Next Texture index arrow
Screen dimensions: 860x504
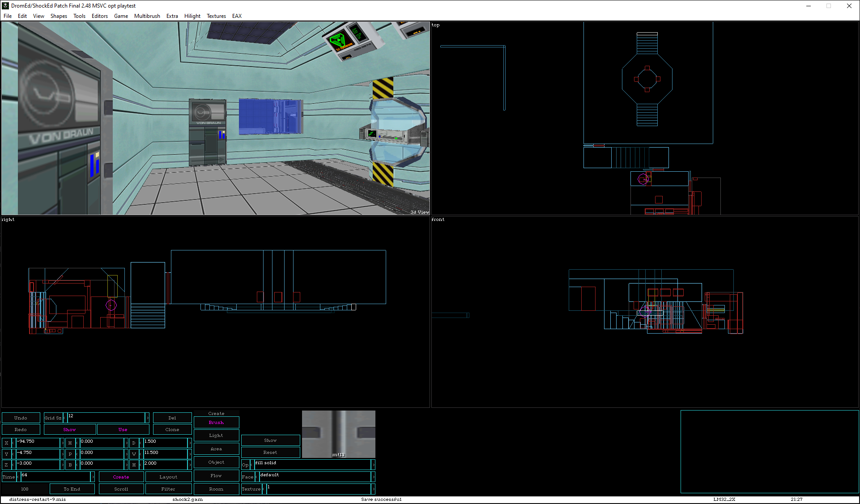[373, 489]
